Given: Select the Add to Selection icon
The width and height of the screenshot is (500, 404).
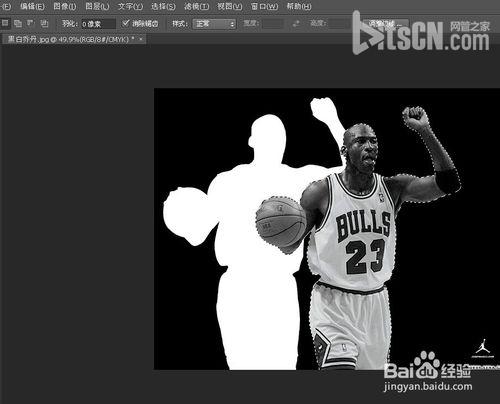Looking at the screenshot, I should (18, 23).
